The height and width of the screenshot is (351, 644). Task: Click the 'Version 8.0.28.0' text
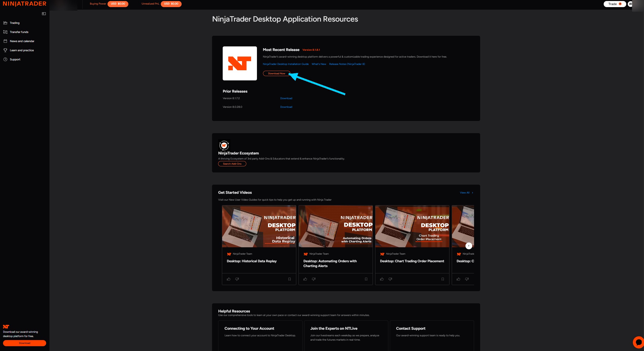click(x=232, y=107)
